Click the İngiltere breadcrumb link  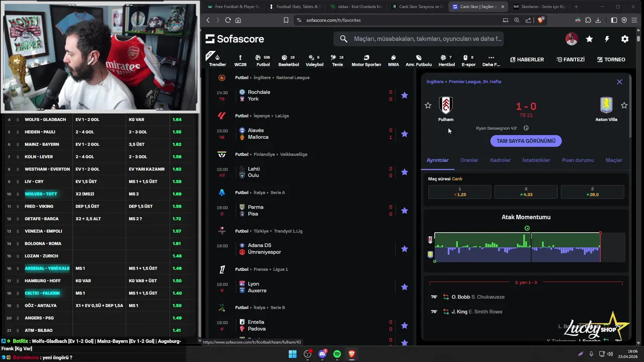coord(435,81)
